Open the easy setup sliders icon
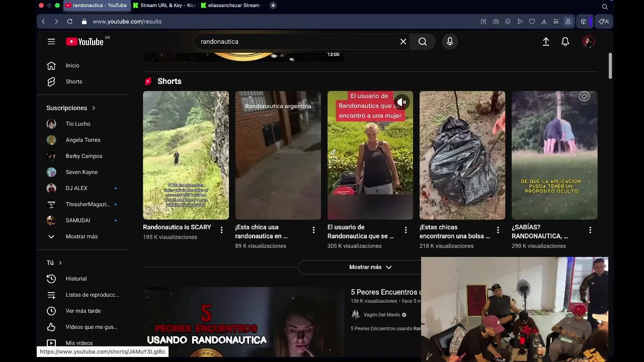This screenshot has width=644, height=362. tap(556, 22)
